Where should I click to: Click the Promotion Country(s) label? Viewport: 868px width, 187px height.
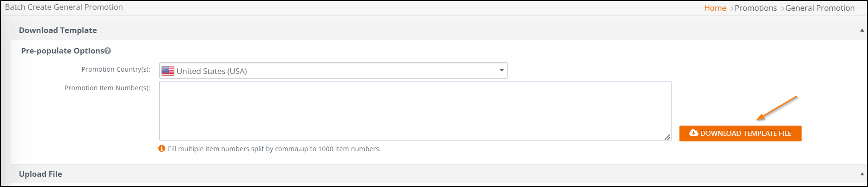pos(116,69)
